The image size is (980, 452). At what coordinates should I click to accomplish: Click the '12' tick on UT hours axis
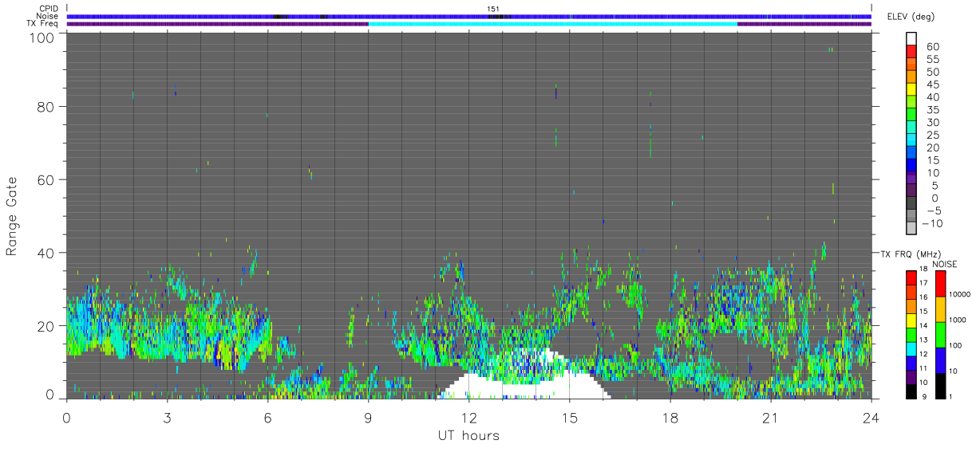(469, 417)
